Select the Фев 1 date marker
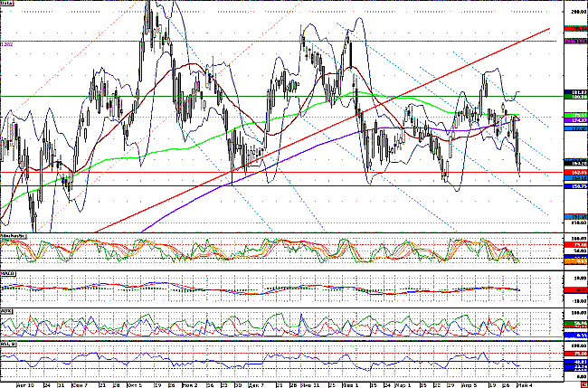This screenshot has height=388, width=588. [x=347, y=383]
